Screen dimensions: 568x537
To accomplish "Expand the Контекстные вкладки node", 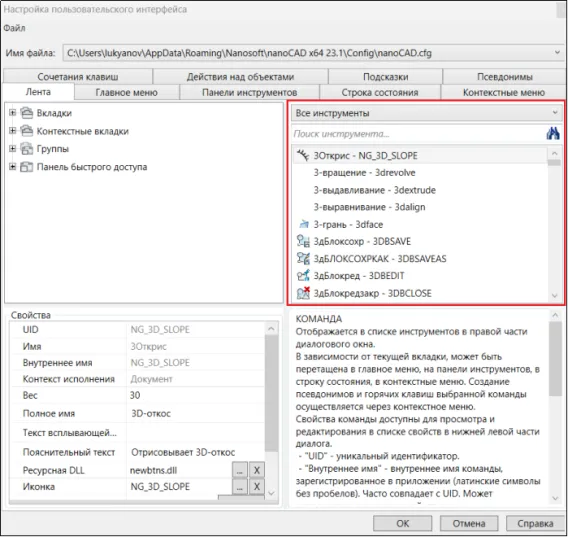I will click(13, 130).
